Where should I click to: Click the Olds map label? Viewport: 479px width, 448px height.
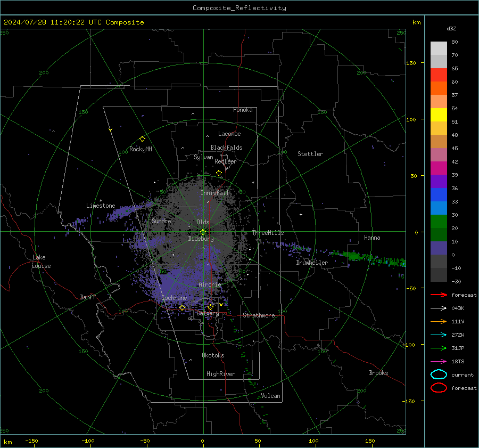tap(203, 222)
